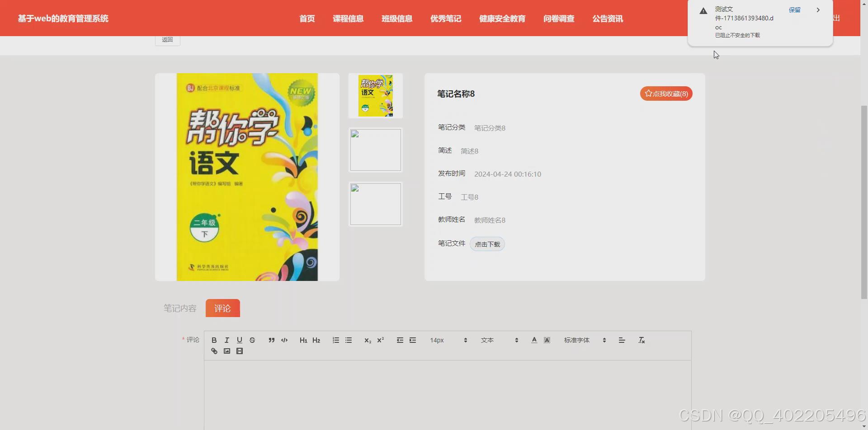Image resolution: width=868 pixels, height=430 pixels.
Task: Click the 笔记名称8 title text
Action: click(x=456, y=93)
